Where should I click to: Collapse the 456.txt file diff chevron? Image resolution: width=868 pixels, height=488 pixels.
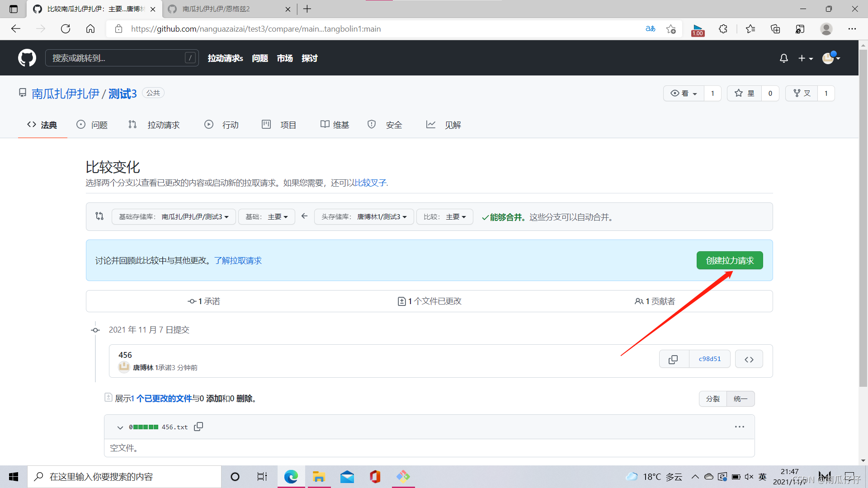(x=120, y=427)
